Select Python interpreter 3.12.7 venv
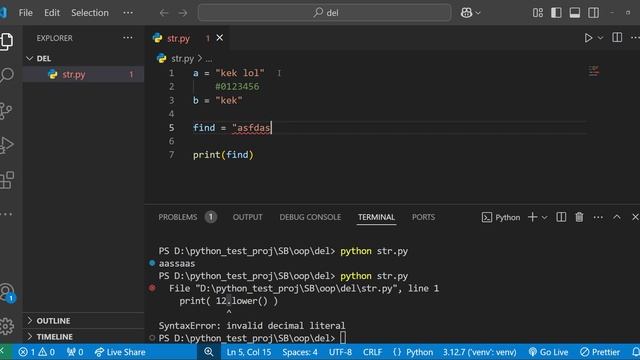 (480, 352)
